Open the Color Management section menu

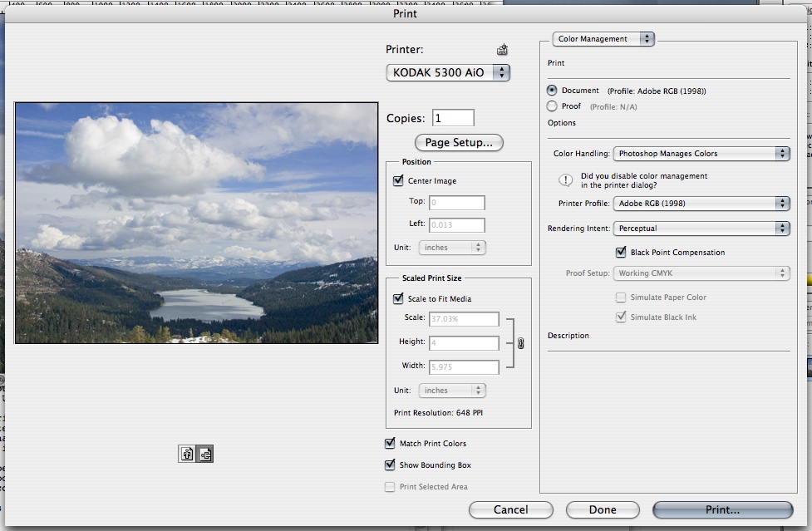tap(603, 39)
